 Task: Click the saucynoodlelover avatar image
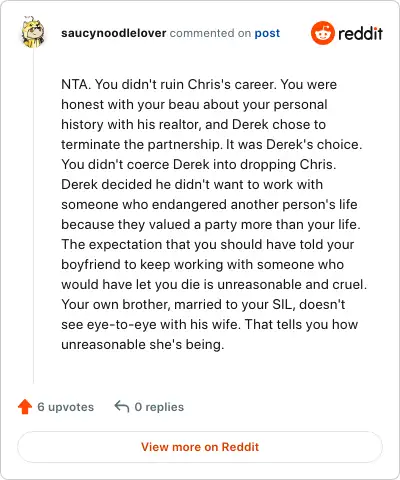click(x=33, y=32)
